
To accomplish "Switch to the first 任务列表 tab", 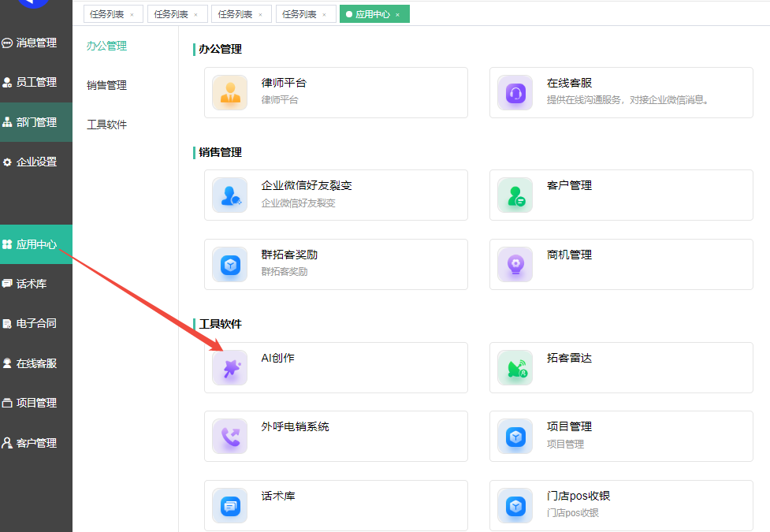I will click(x=106, y=14).
